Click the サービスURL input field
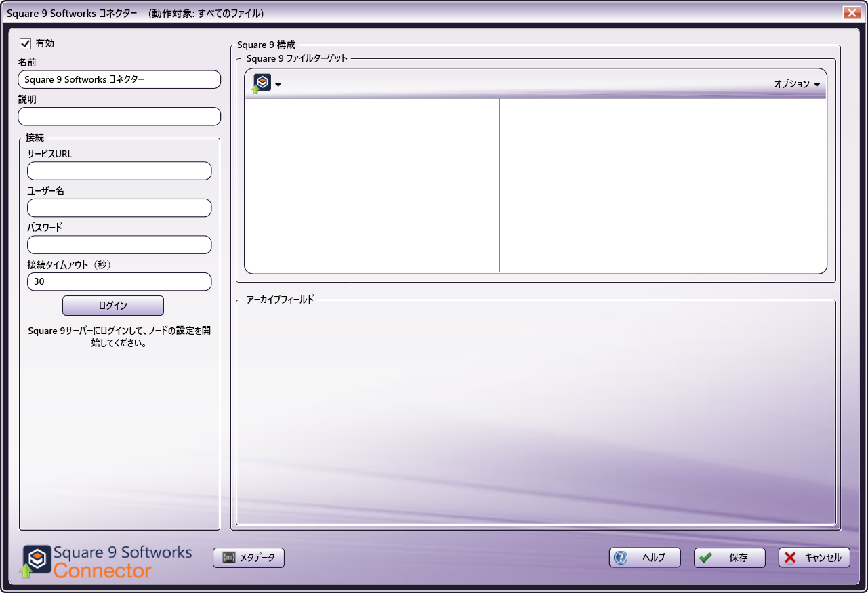 click(119, 171)
